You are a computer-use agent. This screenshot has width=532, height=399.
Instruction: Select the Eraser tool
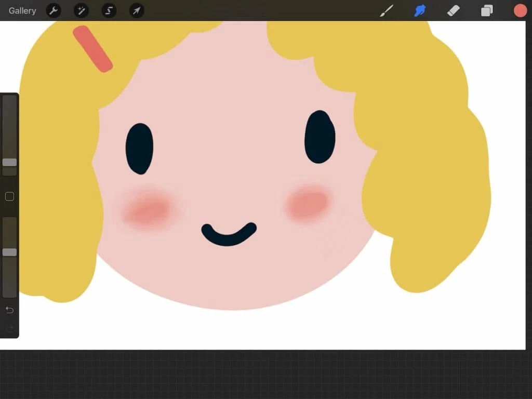point(453,11)
